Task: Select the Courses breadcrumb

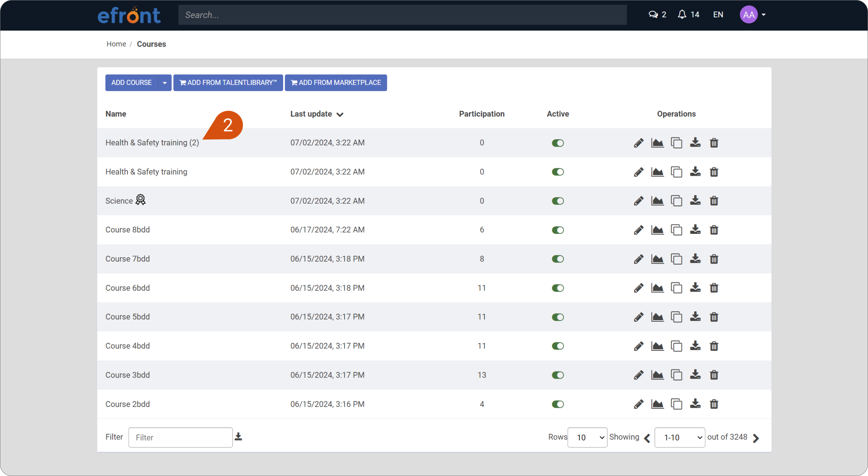Action: pos(151,44)
